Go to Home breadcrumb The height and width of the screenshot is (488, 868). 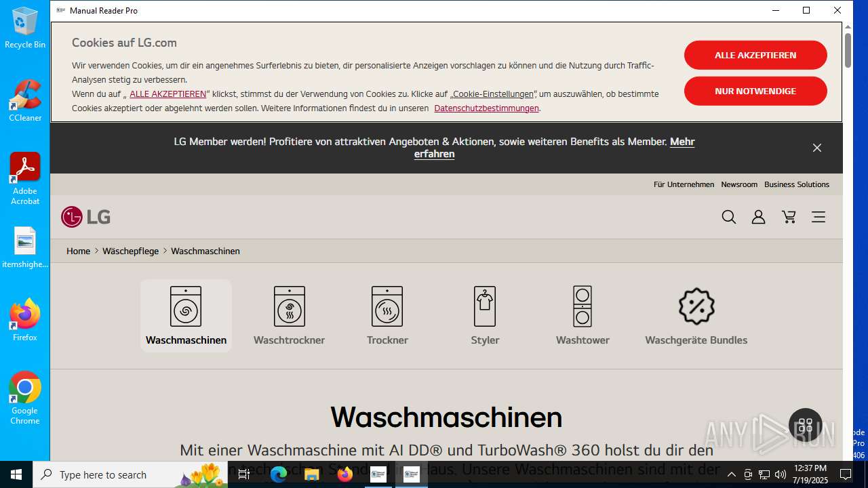coord(78,251)
